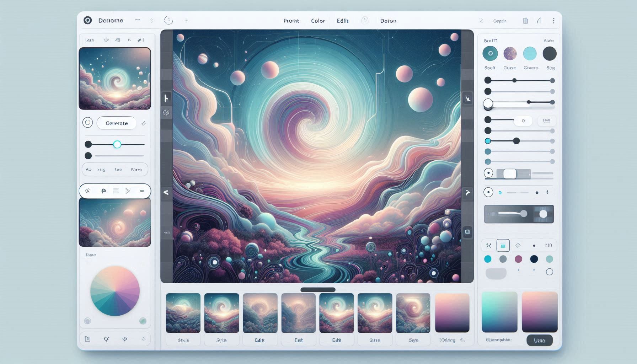Open the hamburger menu in left toolbar
The width and height of the screenshot is (637, 364).
[x=142, y=191]
